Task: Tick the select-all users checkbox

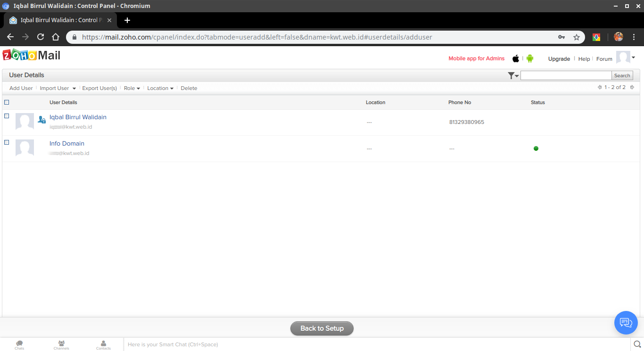Action: tap(7, 102)
